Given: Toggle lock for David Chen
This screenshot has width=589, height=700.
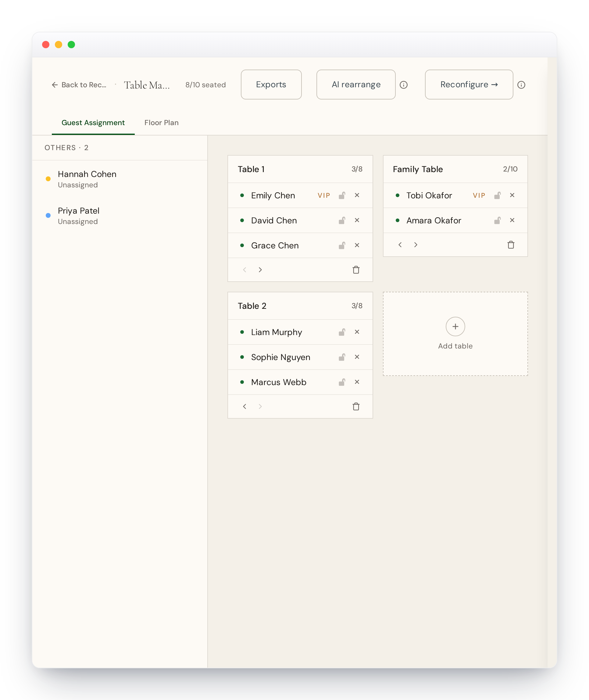Looking at the screenshot, I should pyautogui.click(x=341, y=220).
